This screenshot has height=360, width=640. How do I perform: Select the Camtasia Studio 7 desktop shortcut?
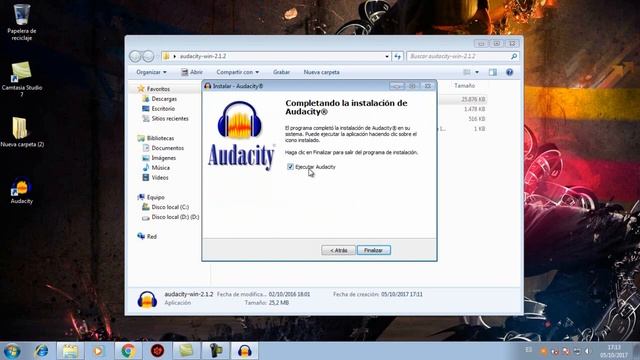pyautogui.click(x=22, y=79)
